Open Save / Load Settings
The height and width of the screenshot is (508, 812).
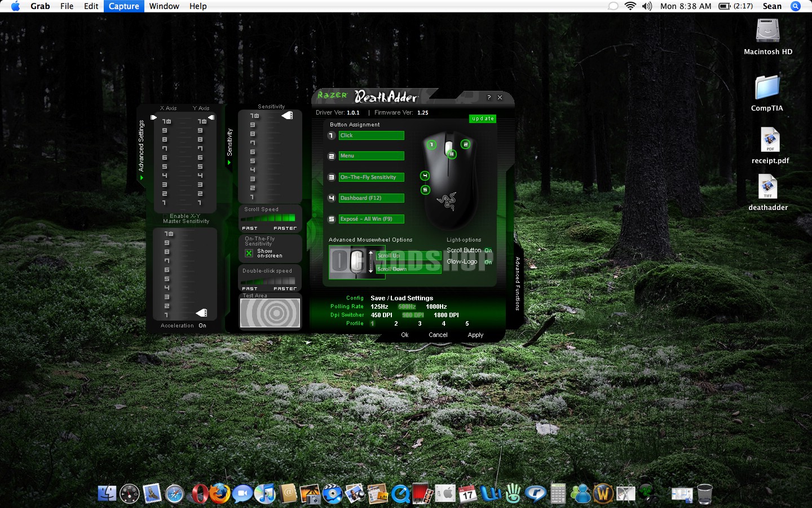402,299
